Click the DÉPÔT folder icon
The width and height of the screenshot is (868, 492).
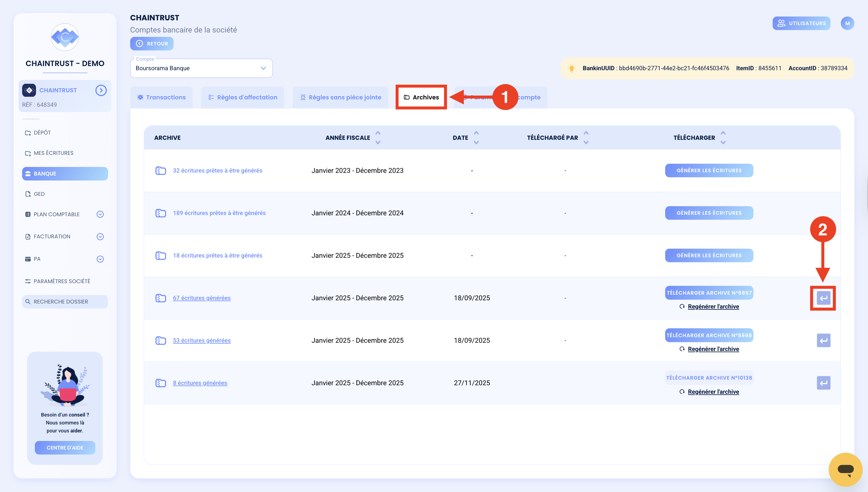(x=28, y=133)
